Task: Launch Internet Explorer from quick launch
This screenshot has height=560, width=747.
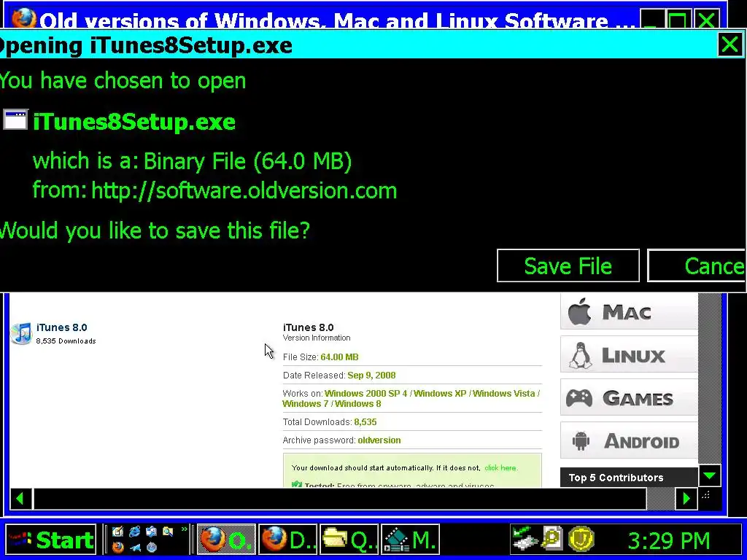Action: click(x=135, y=532)
